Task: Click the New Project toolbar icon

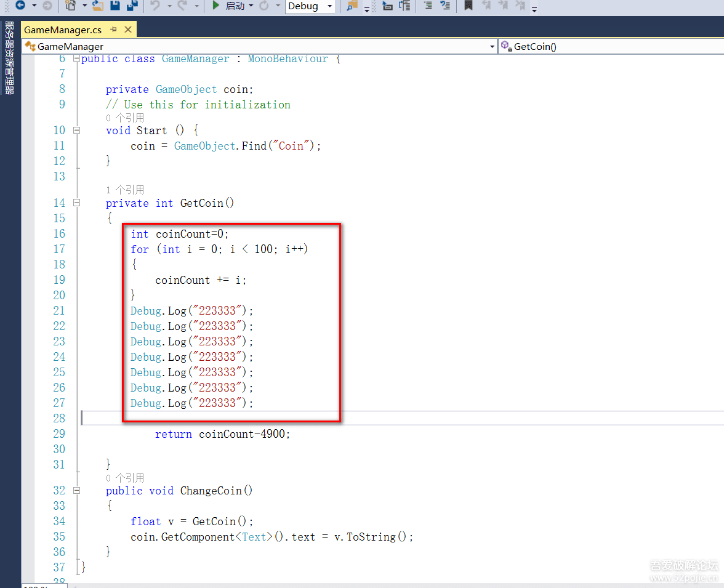Action: point(71,6)
